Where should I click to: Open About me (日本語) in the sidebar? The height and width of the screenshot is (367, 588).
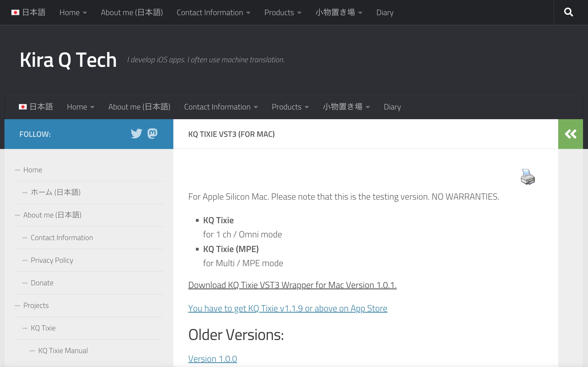pyautogui.click(x=52, y=215)
